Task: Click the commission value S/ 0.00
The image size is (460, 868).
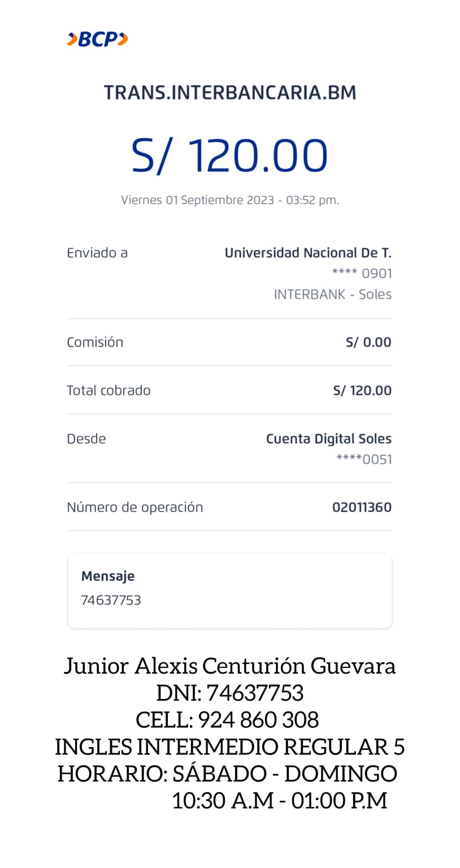Action: click(368, 342)
